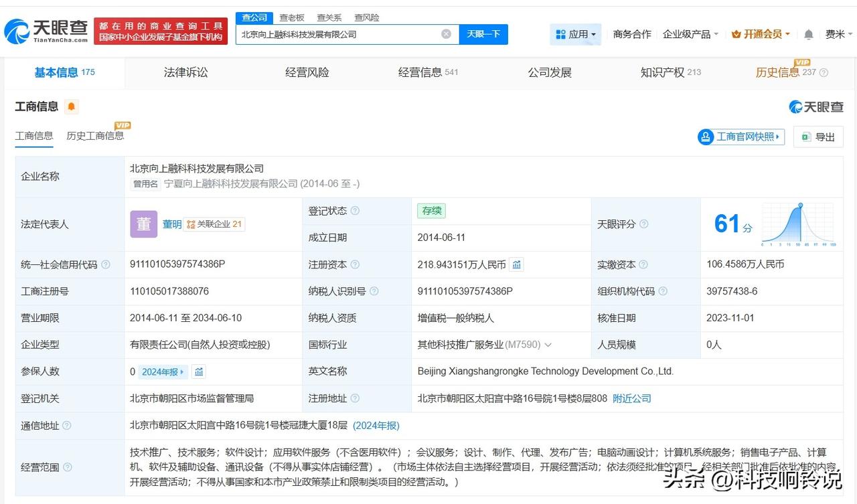Open the chart icon next to 参保人数 2024年报
Image resolution: width=857 pixels, height=504 pixels.
click(x=199, y=372)
